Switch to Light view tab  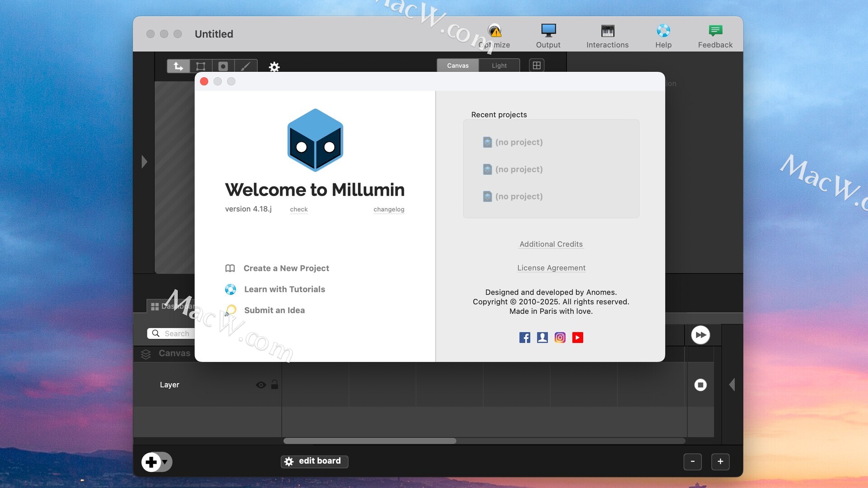click(x=499, y=66)
